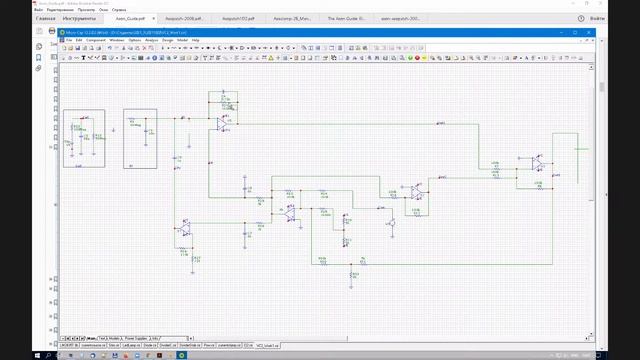The height and width of the screenshot is (360, 640).
Task: Click the schematic vertical scrollbar up arrow
Action: click(591, 67)
